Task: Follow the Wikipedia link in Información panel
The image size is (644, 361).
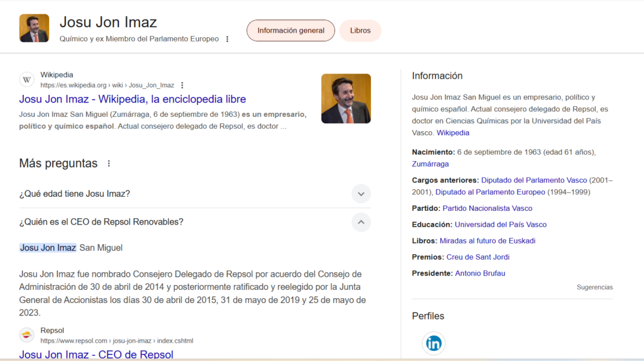Action: (x=453, y=133)
